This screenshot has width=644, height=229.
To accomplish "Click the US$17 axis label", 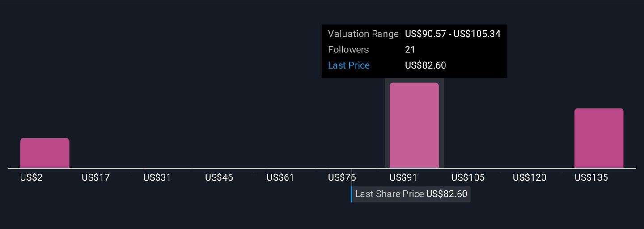I will point(96,177).
